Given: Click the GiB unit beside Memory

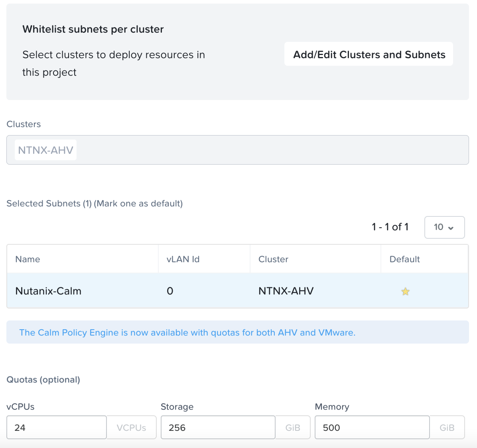Looking at the screenshot, I should (x=447, y=428).
